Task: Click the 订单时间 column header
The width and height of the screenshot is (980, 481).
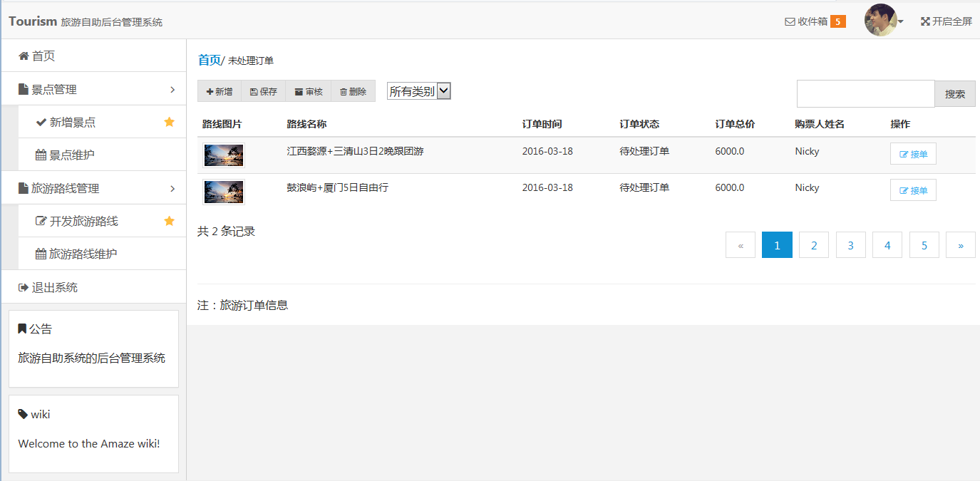Action: tap(542, 124)
